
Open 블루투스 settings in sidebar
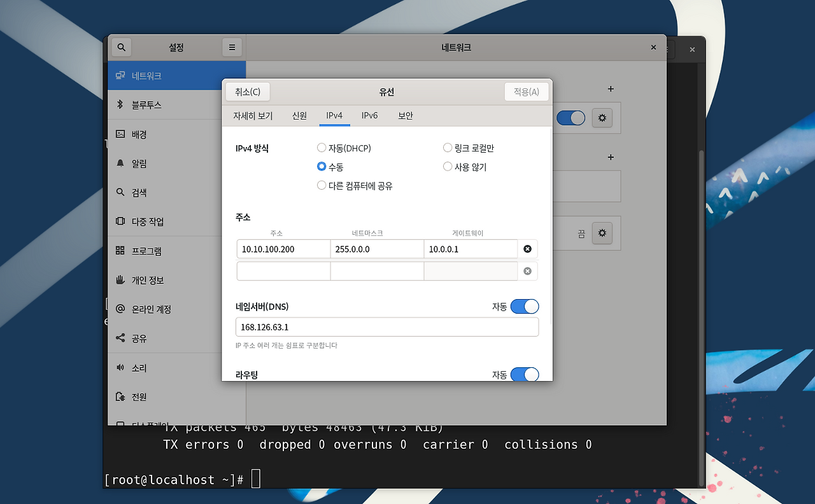coord(176,105)
